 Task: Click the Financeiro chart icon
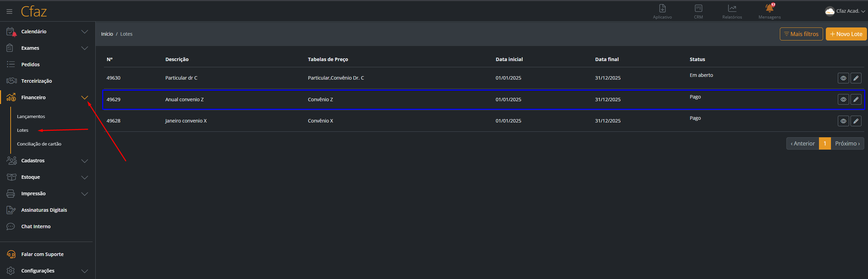click(x=11, y=97)
